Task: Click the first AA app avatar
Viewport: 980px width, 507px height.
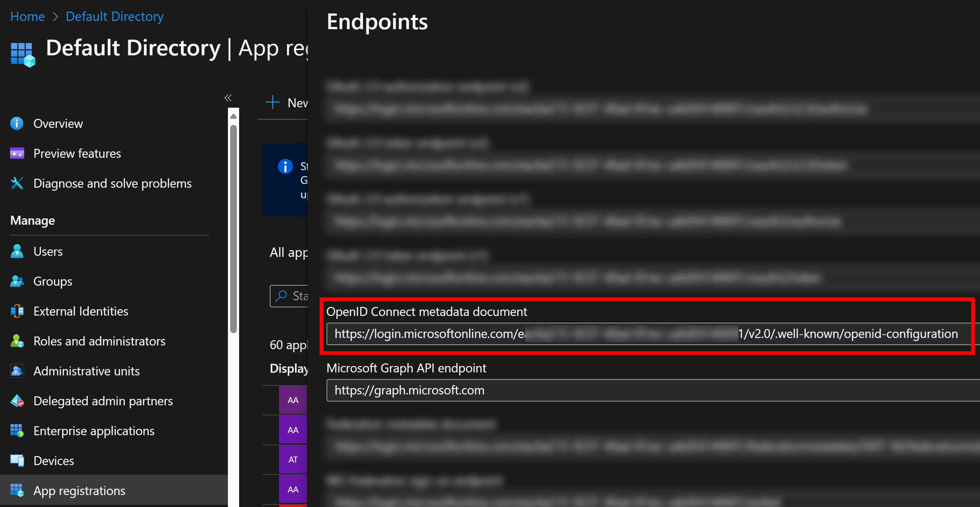Action: tap(293, 400)
